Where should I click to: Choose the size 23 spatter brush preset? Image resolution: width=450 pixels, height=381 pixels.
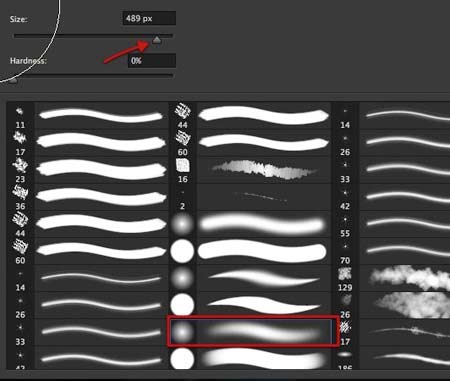87,170
